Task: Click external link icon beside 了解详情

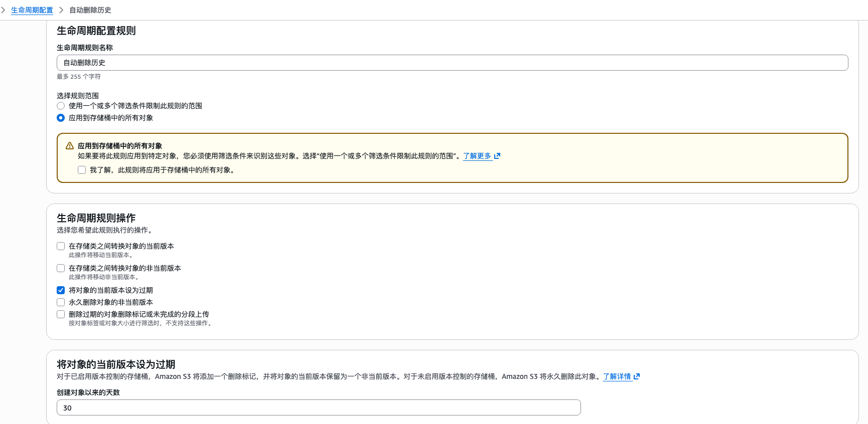Action: [x=637, y=376]
